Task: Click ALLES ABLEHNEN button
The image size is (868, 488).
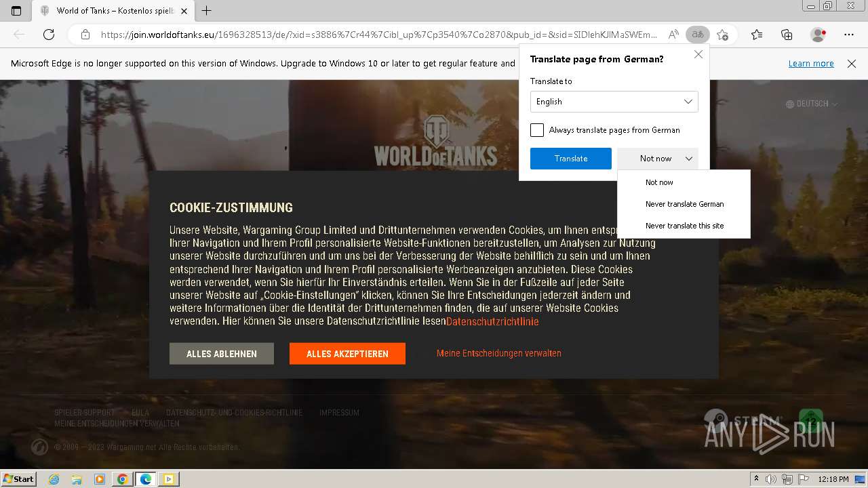Action: tap(222, 354)
